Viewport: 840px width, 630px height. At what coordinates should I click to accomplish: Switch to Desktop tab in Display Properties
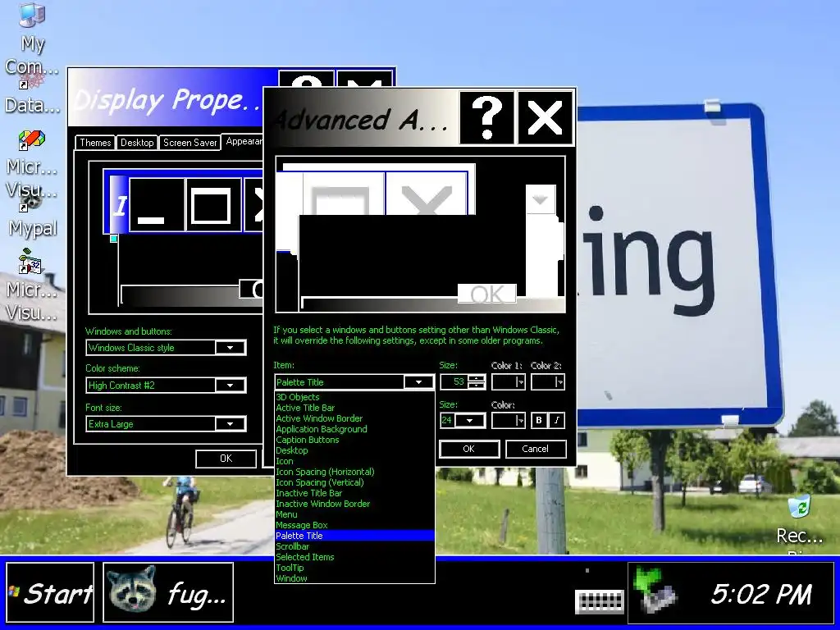[137, 143]
